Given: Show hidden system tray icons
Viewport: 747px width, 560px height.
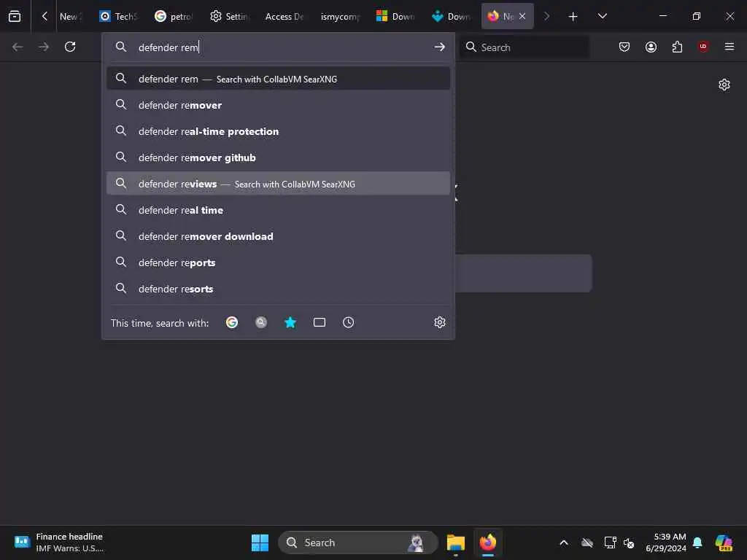Looking at the screenshot, I should [564, 542].
